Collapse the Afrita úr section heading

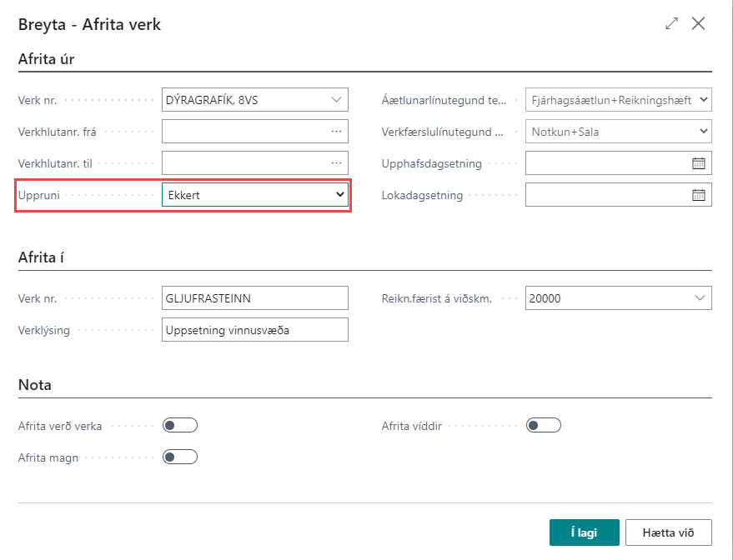[x=48, y=59]
